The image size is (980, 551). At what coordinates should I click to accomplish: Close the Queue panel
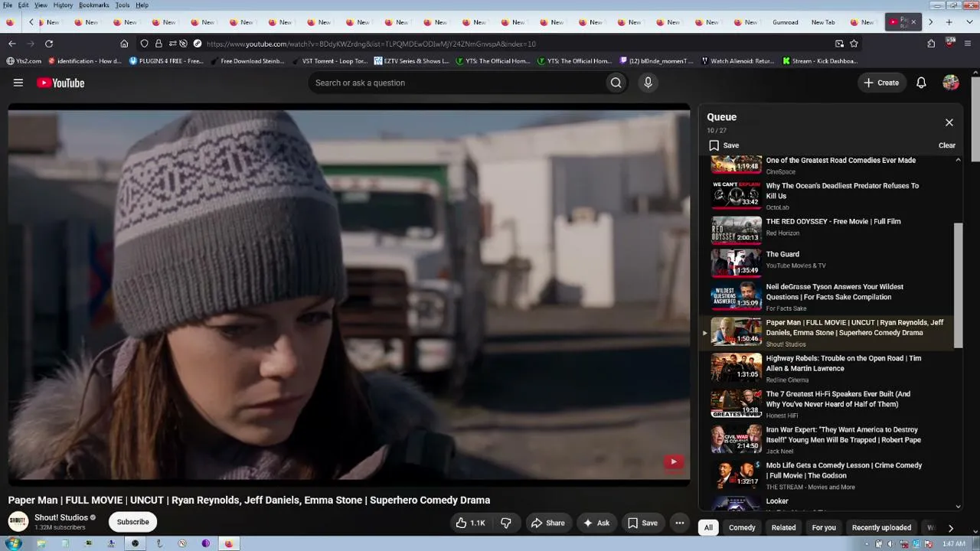coord(949,122)
